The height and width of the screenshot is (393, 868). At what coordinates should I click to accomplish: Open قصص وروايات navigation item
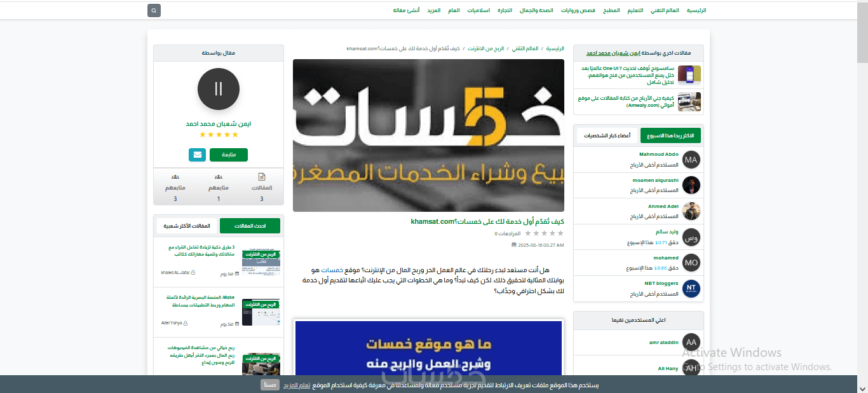[x=578, y=10]
